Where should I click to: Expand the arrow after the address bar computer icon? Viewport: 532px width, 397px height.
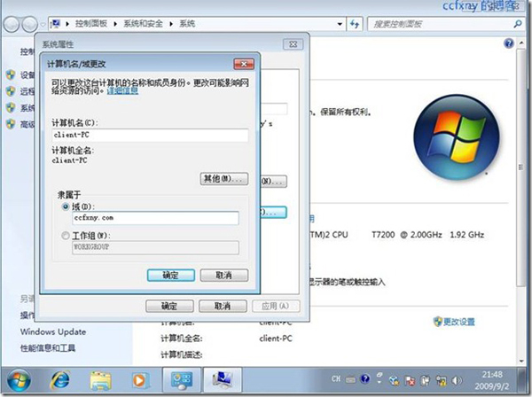67,24
